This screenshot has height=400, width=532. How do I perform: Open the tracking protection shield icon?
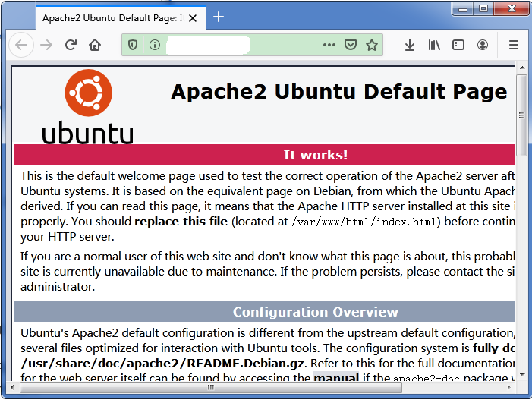133,45
